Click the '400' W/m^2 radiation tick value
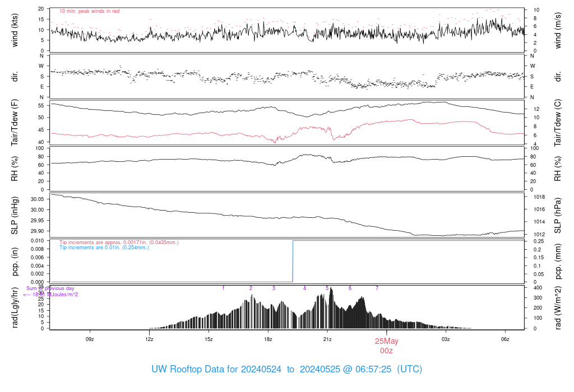 coord(538,288)
